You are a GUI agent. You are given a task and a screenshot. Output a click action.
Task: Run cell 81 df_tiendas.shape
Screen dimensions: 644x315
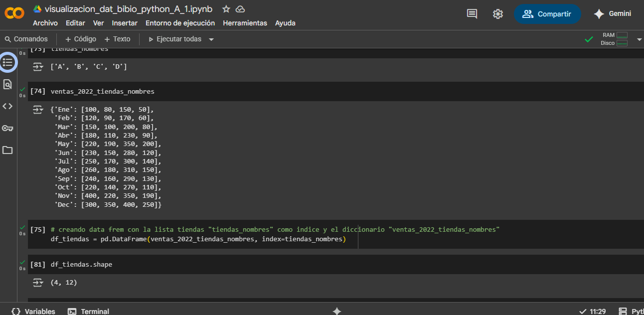pos(38,265)
